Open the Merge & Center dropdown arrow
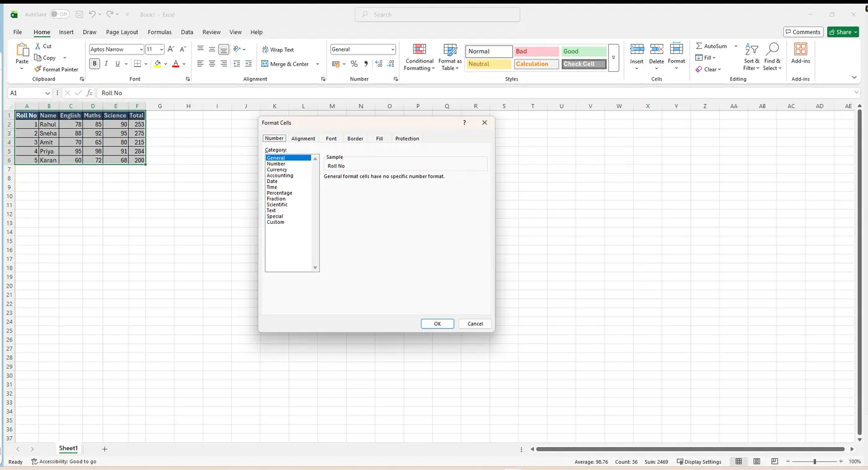This screenshot has height=470, width=868. click(x=317, y=64)
